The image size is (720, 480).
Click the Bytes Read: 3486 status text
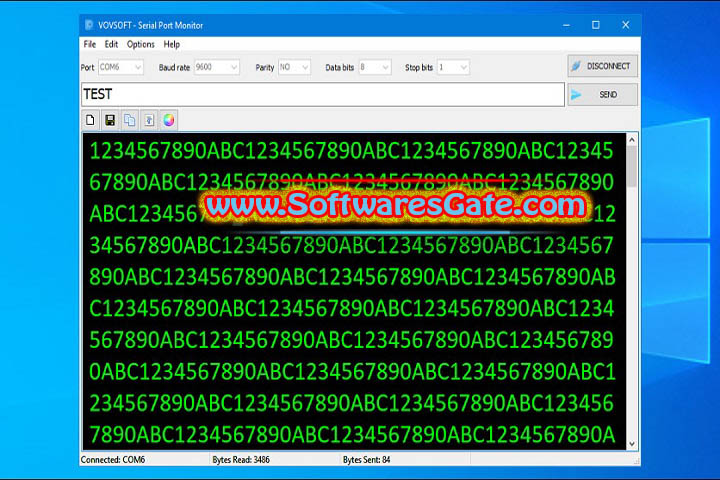click(241, 459)
